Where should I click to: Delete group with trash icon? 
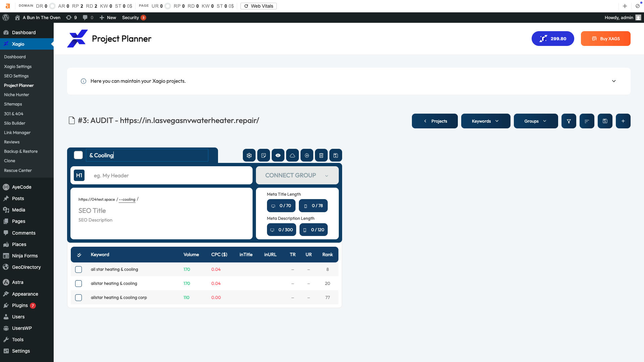click(x=321, y=156)
